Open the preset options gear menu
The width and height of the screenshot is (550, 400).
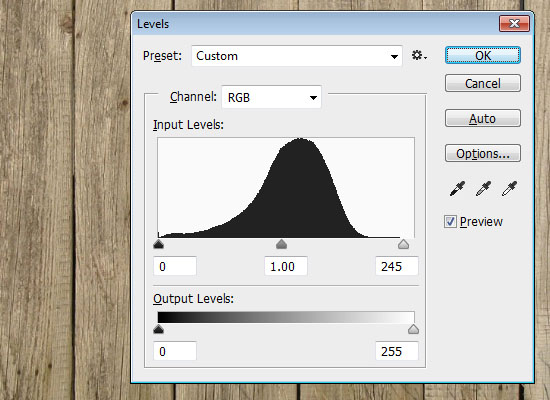coord(419,55)
